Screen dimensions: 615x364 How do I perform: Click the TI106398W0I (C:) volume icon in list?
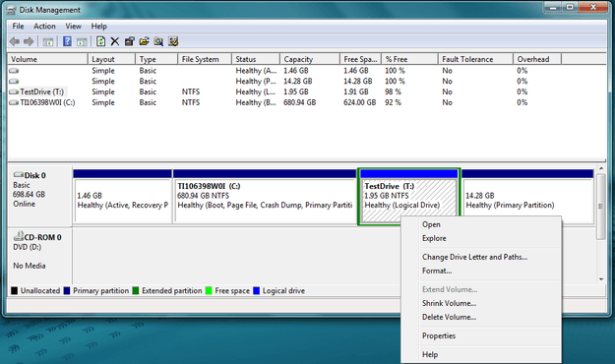(14, 102)
